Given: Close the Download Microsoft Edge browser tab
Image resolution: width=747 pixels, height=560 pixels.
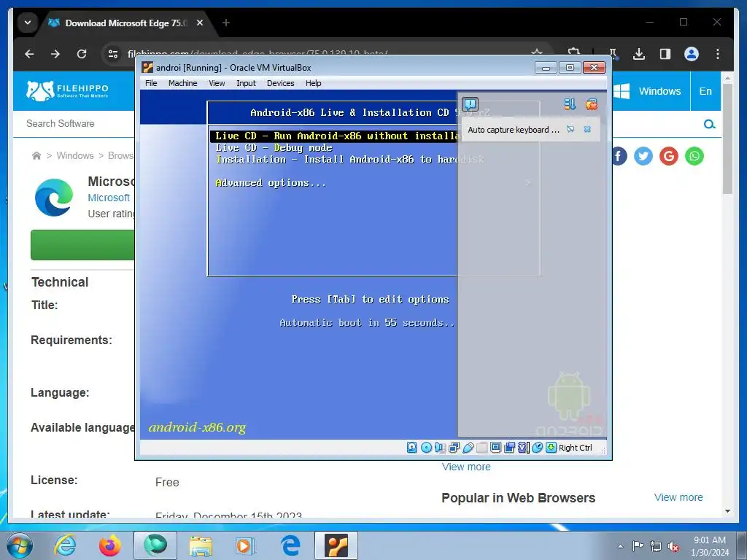Looking at the screenshot, I should click(x=200, y=23).
